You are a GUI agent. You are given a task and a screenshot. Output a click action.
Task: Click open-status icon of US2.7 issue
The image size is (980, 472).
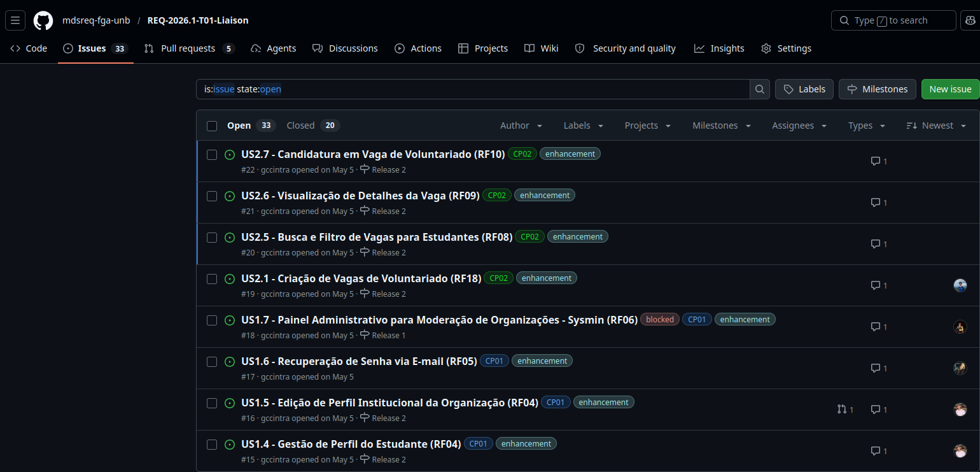point(230,154)
